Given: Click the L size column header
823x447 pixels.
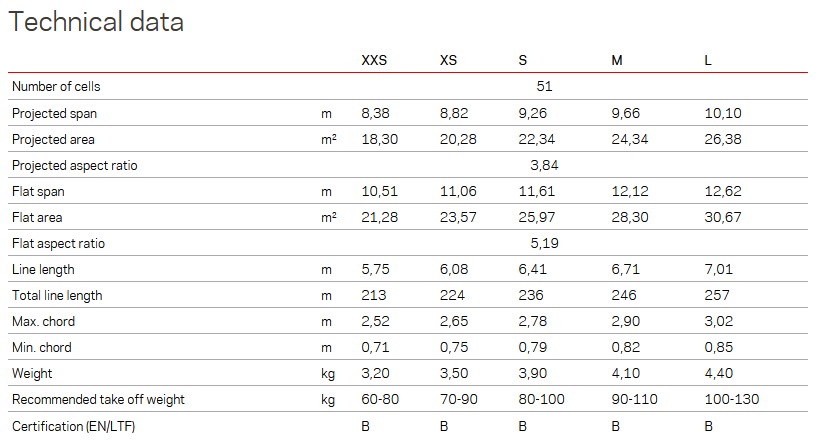Looking at the screenshot, I should tap(708, 60).
